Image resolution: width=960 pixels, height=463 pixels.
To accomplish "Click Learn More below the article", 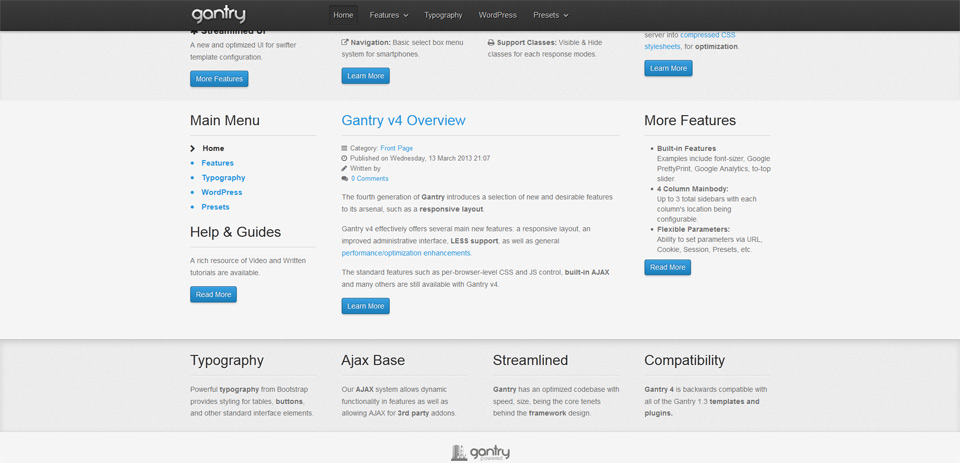I will click(x=366, y=306).
